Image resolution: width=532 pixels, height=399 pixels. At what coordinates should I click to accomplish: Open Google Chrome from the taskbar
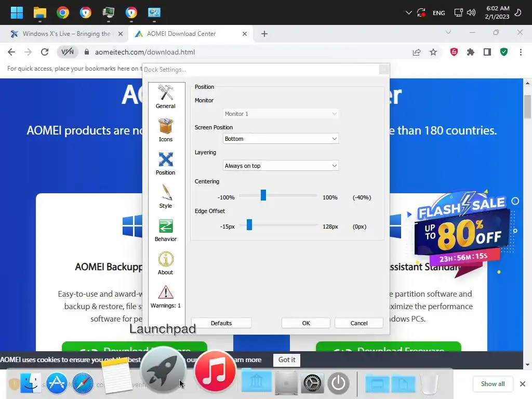63,12
